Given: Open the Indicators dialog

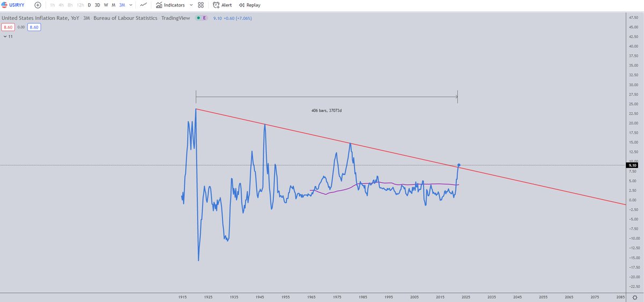Looking at the screenshot, I should pos(170,5).
